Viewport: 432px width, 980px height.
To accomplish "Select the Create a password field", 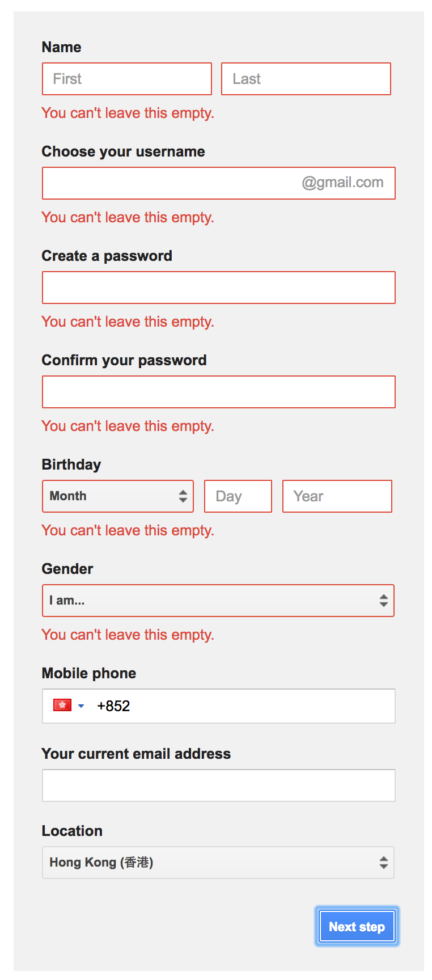I will pos(219,288).
